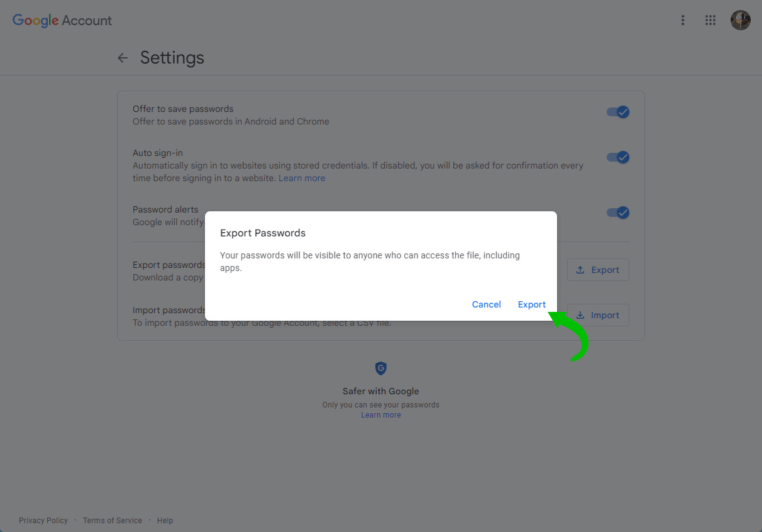This screenshot has height=532, width=762.
Task: Click the Help link in the footer
Action: [x=165, y=521]
